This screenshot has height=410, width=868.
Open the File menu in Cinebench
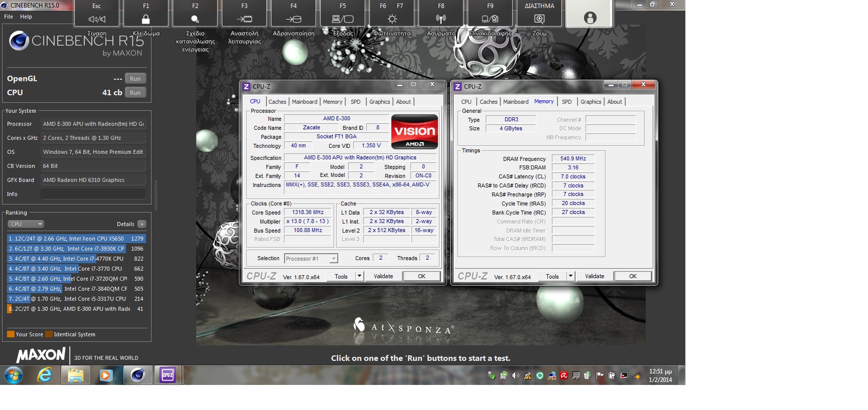pos(9,17)
